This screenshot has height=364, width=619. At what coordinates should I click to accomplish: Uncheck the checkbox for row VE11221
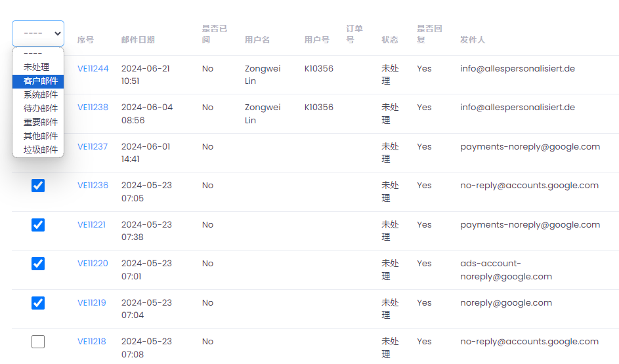[38, 225]
